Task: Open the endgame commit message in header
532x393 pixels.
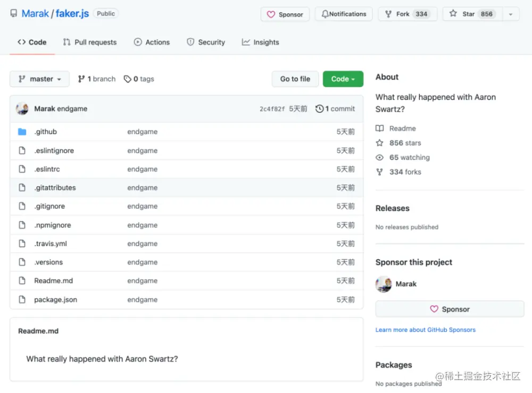Action: click(x=72, y=109)
